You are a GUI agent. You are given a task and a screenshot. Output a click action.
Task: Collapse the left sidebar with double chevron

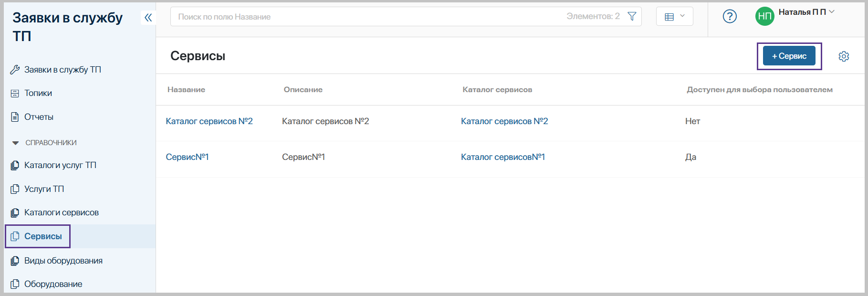(148, 18)
